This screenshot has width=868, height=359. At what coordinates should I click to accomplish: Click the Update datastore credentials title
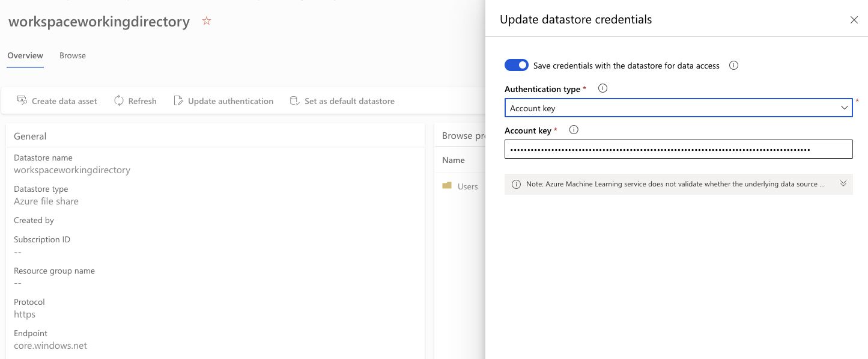[575, 19]
